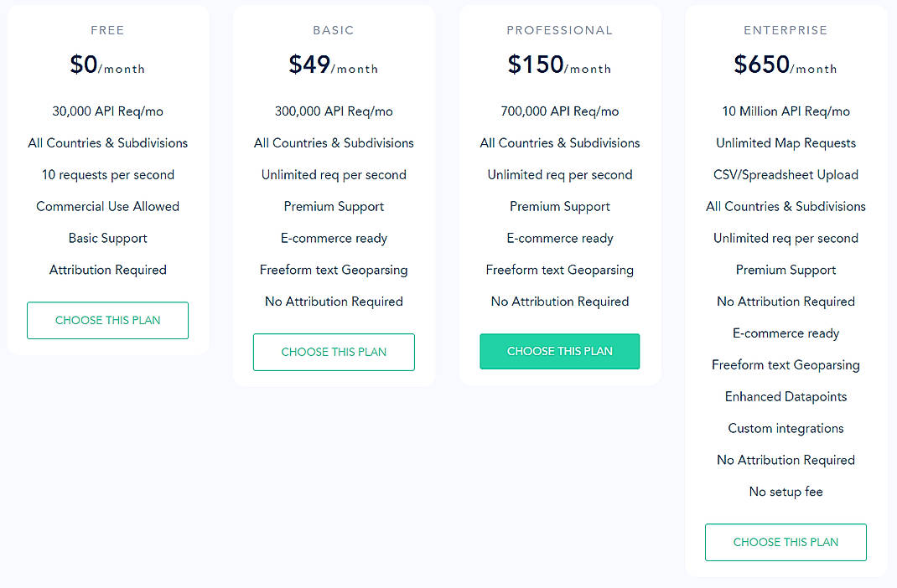Click E-commerce ready in the Basic plan

(x=334, y=238)
